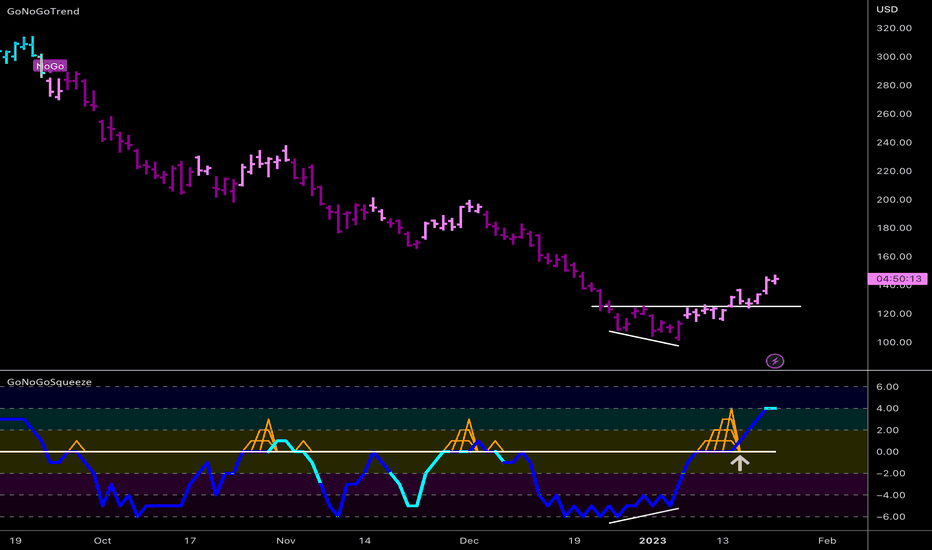Viewport: 932px width, 550px height.
Task: Click the 300.00 price axis label
Action: tap(894, 56)
